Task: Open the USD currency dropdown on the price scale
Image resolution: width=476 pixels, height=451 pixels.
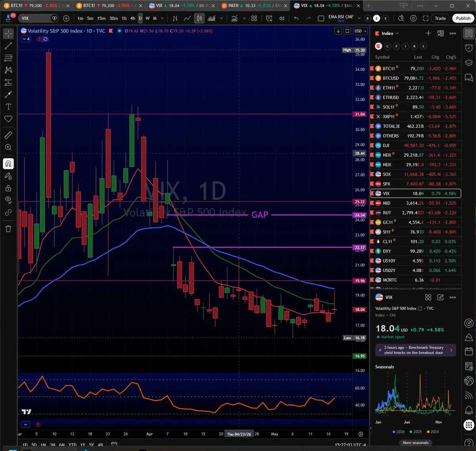Action: point(360,31)
